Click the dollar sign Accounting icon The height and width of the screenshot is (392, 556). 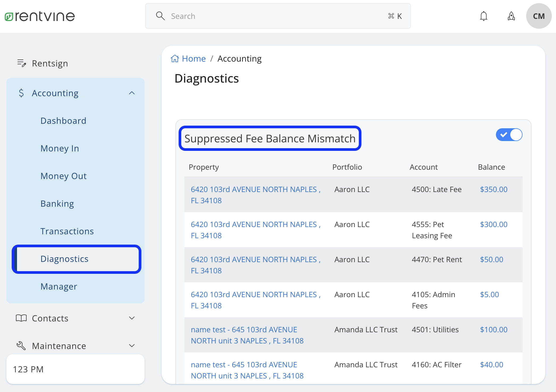[x=22, y=93]
